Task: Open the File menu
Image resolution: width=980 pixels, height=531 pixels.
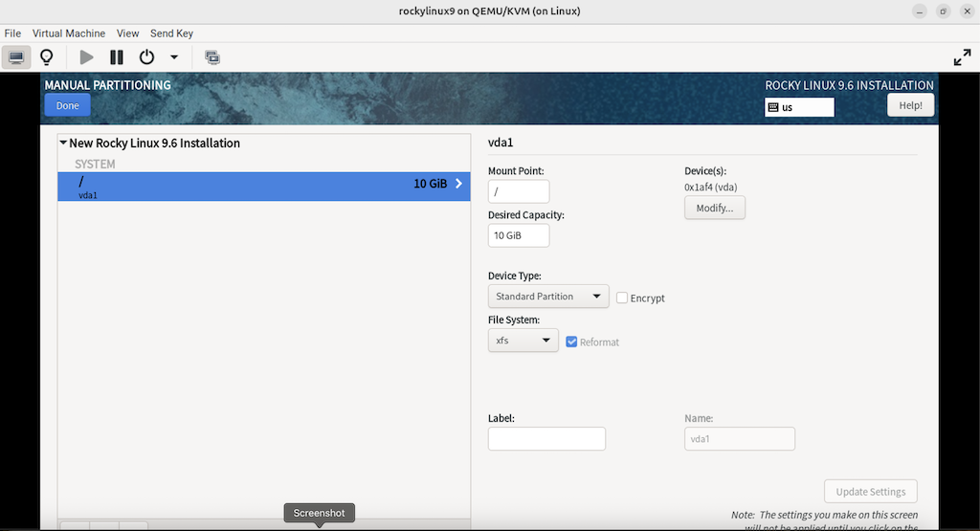Action: pyautogui.click(x=12, y=33)
